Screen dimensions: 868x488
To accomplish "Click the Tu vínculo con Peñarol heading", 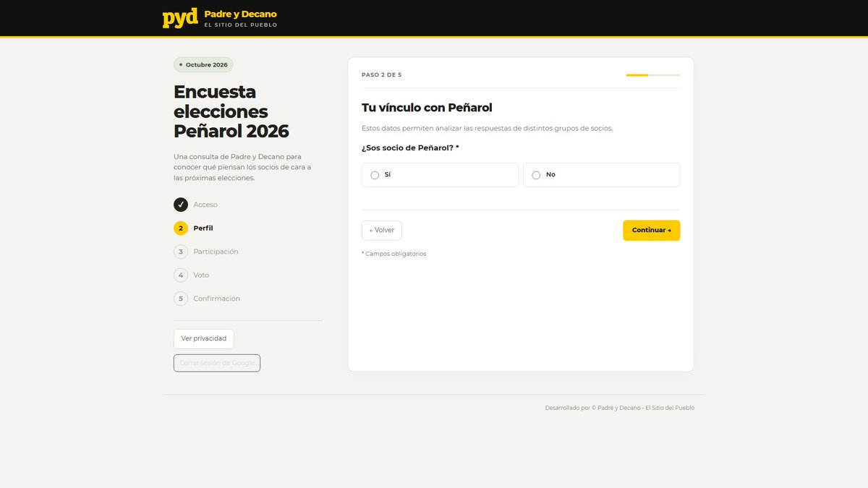I will pos(427,108).
